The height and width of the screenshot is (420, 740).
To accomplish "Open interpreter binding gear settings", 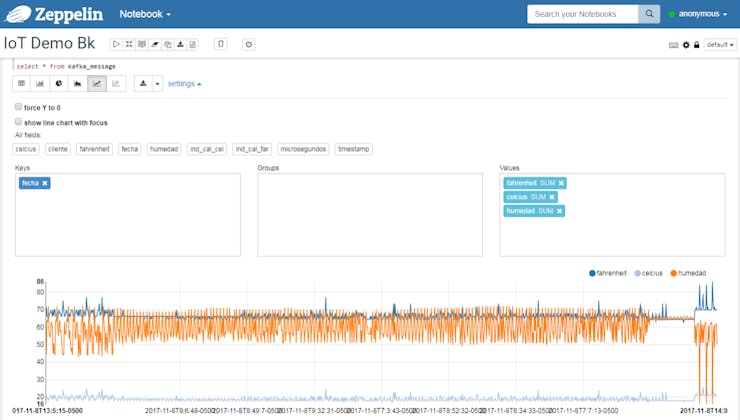I will pyautogui.click(x=685, y=45).
